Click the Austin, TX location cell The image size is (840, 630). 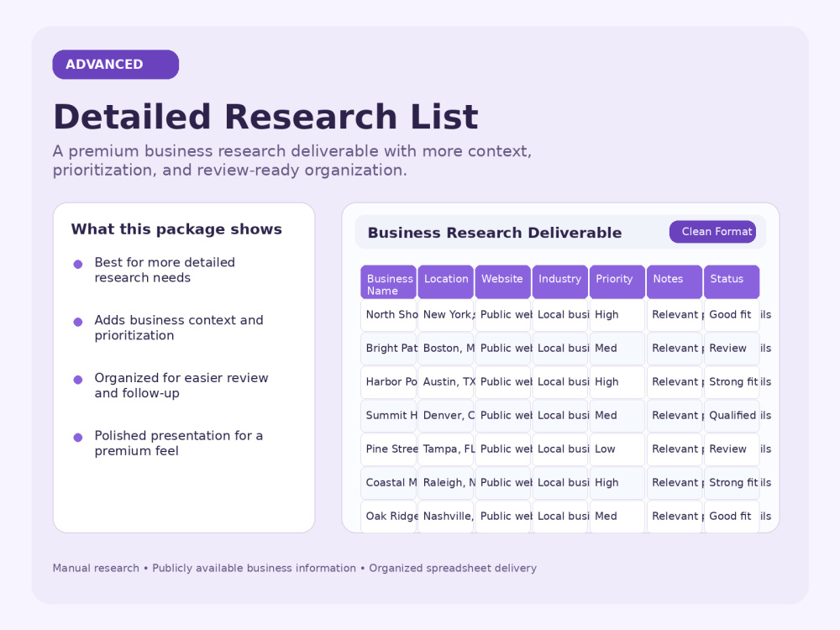tap(446, 382)
